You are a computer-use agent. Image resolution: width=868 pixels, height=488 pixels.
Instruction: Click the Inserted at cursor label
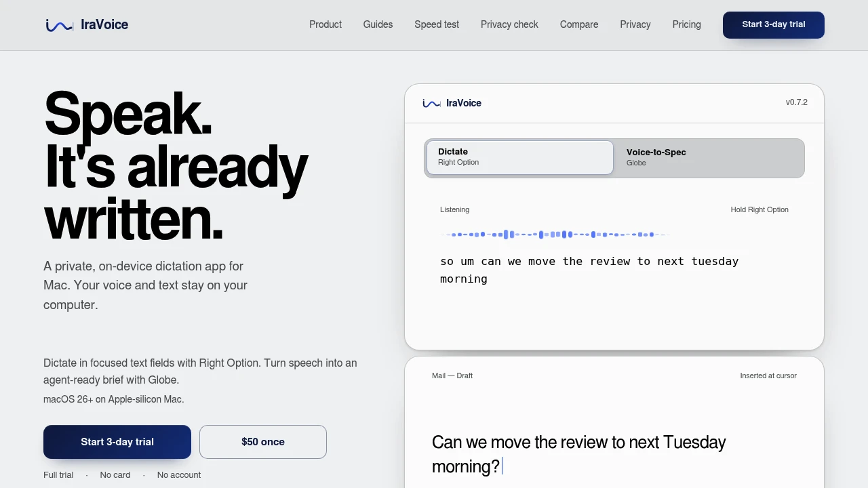(768, 375)
